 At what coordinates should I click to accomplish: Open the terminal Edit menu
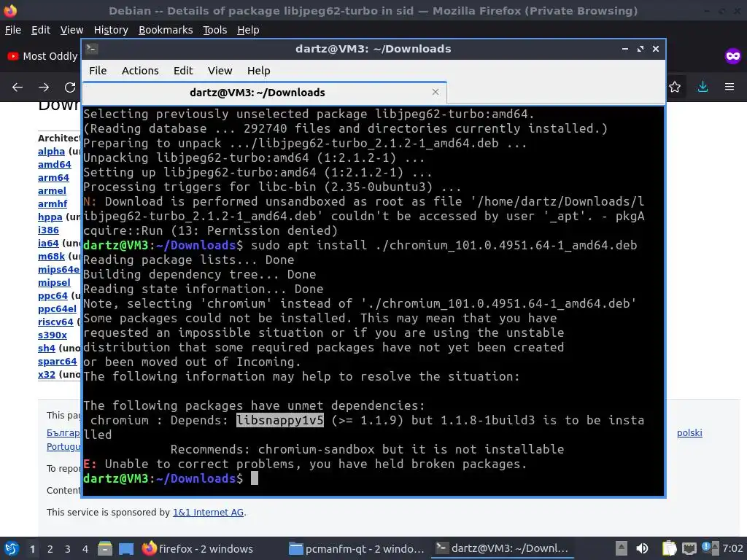pos(183,71)
